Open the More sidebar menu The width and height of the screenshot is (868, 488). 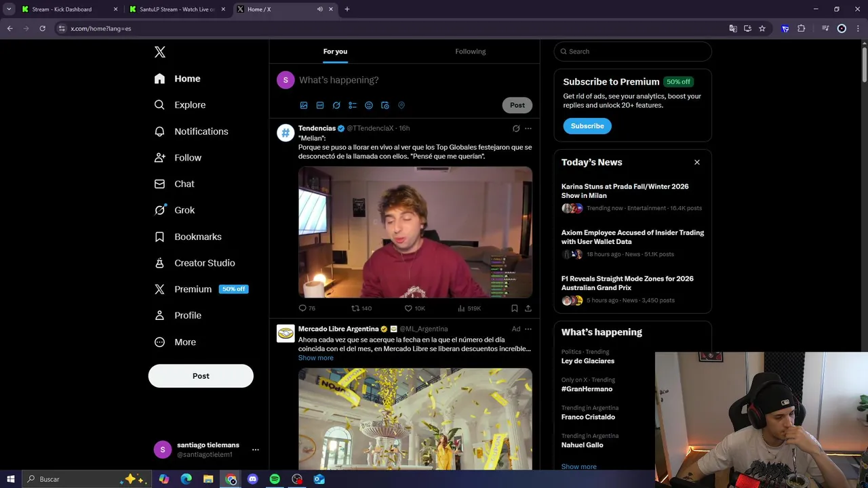pyautogui.click(x=175, y=342)
